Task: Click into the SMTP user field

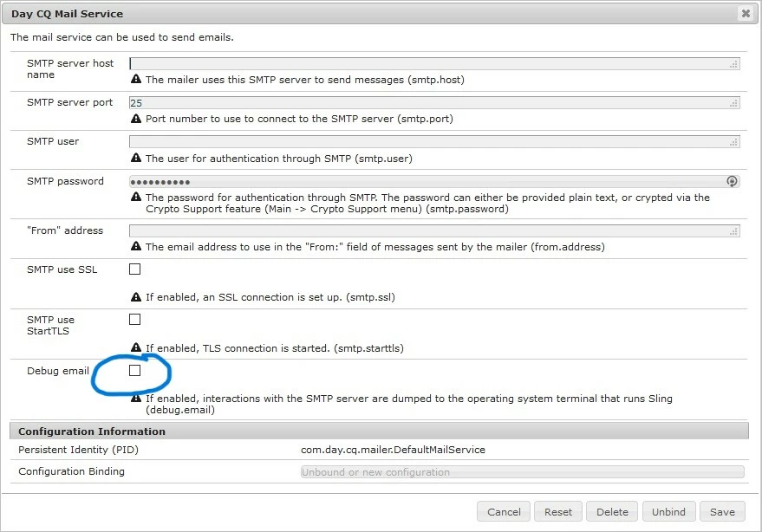Action: tap(434, 142)
